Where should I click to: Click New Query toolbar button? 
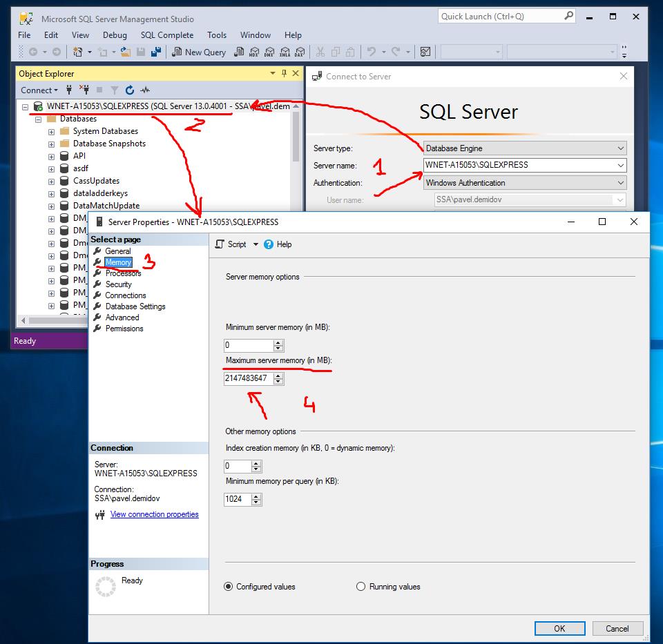point(199,52)
